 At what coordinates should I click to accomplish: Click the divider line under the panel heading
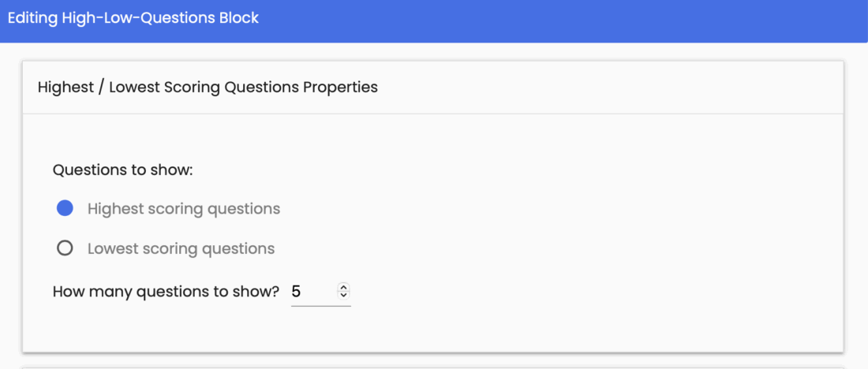[x=432, y=114]
